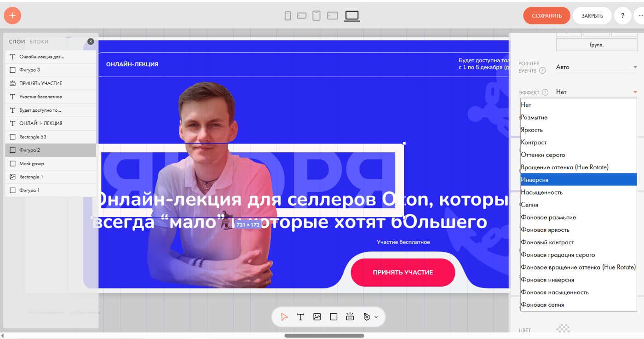Select the Участие бесплатное text layer

coord(51,97)
